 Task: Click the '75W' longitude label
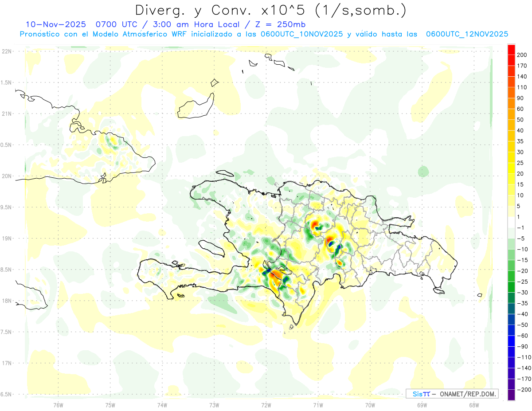click(x=110, y=405)
